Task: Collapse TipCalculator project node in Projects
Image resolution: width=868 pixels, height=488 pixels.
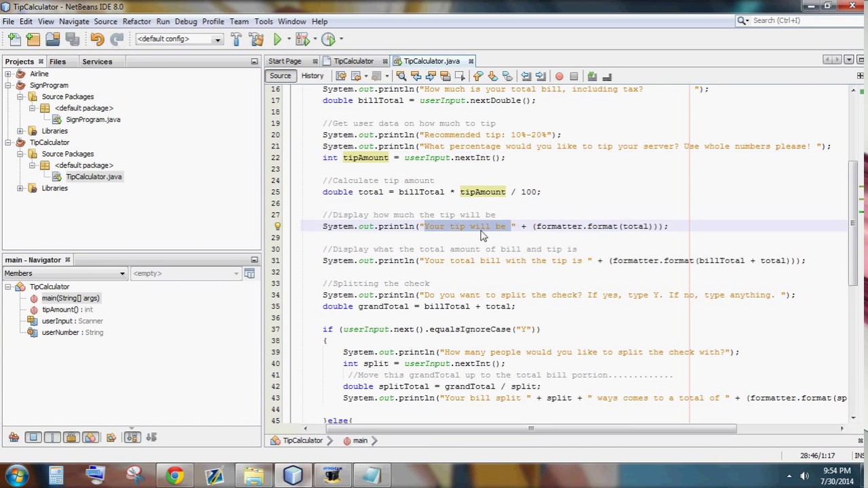Action: [x=8, y=142]
